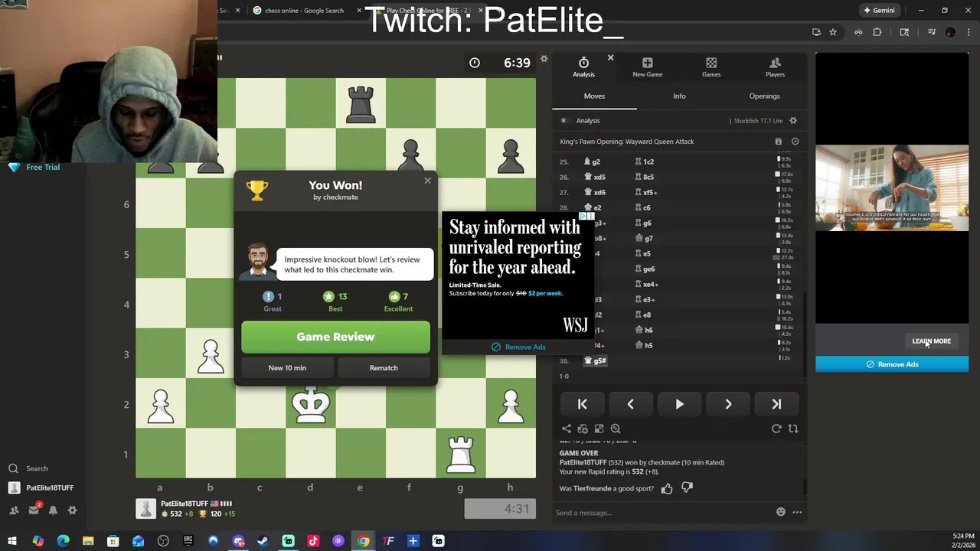Open the opening explorer book icon
Viewport: 980px width, 551px height.
click(779, 142)
